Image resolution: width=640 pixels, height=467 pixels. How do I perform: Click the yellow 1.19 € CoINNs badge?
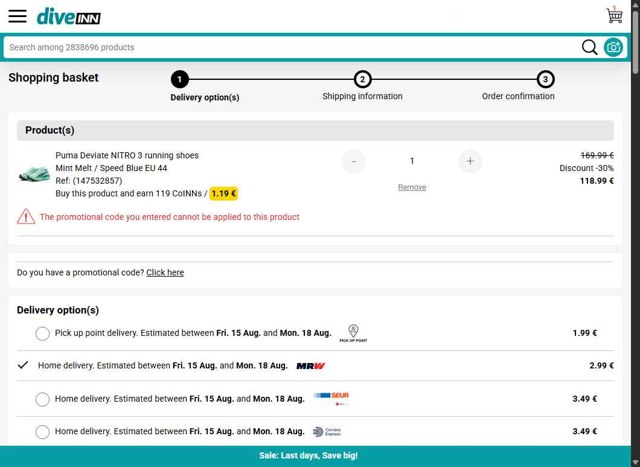click(x=224, y=193)
